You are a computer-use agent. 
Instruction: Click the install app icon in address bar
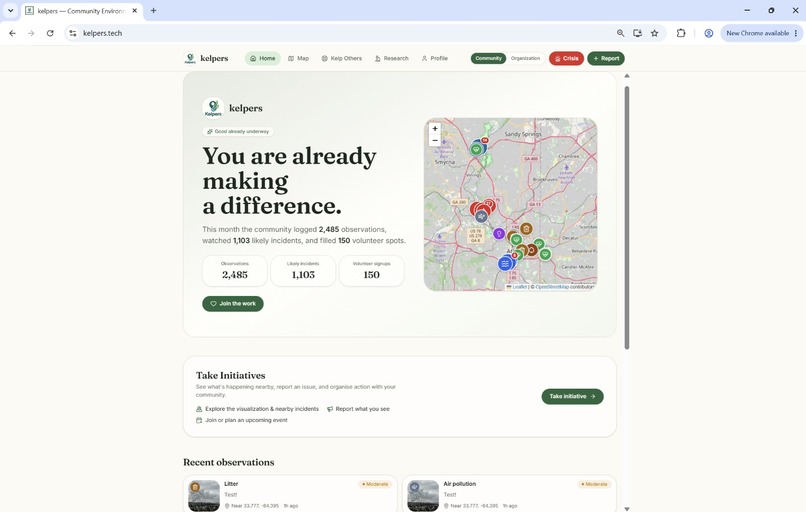tap(637, 33)
